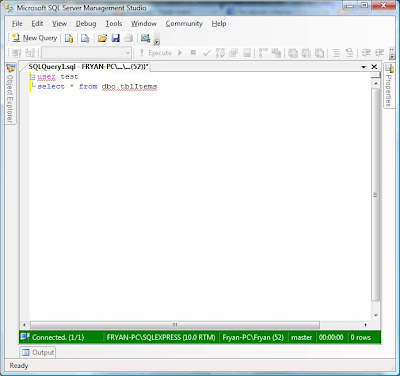The image size is (400, 376).
Task: Collapse the query outlining minus box
Action: point(32,77)
